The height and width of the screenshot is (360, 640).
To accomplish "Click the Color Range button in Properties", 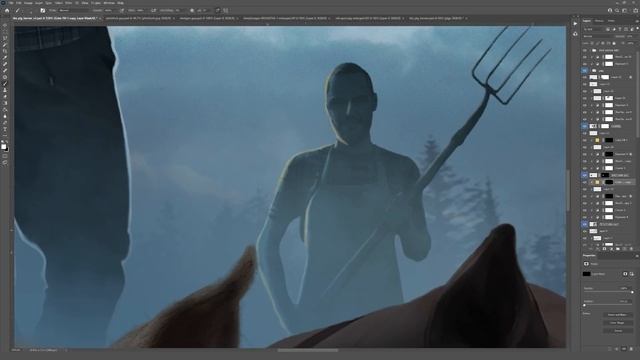I will tap(618, 322).
